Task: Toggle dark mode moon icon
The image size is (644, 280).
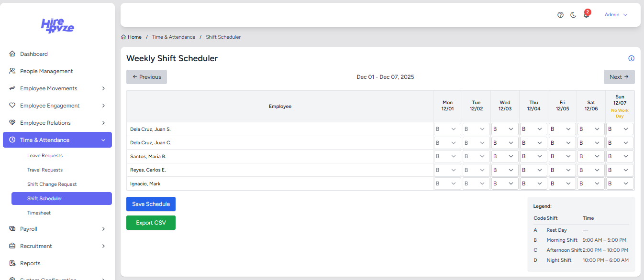Action: click(573, 15)
